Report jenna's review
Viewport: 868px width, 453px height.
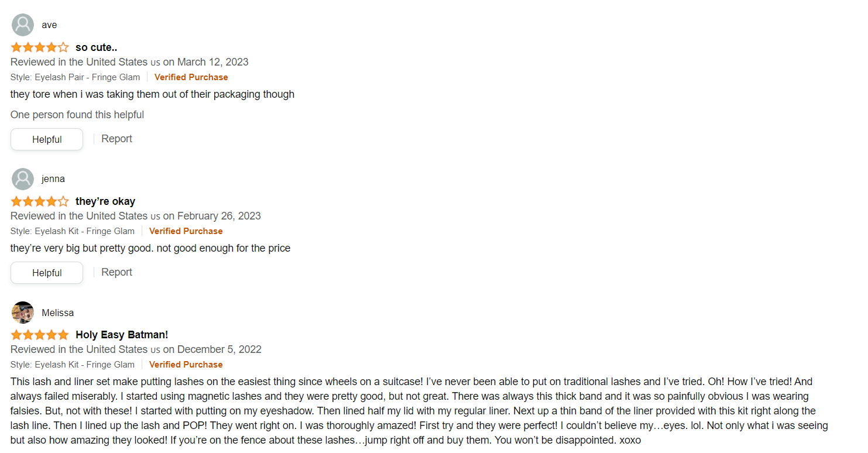pyautogui.click(x=116, y=272)
